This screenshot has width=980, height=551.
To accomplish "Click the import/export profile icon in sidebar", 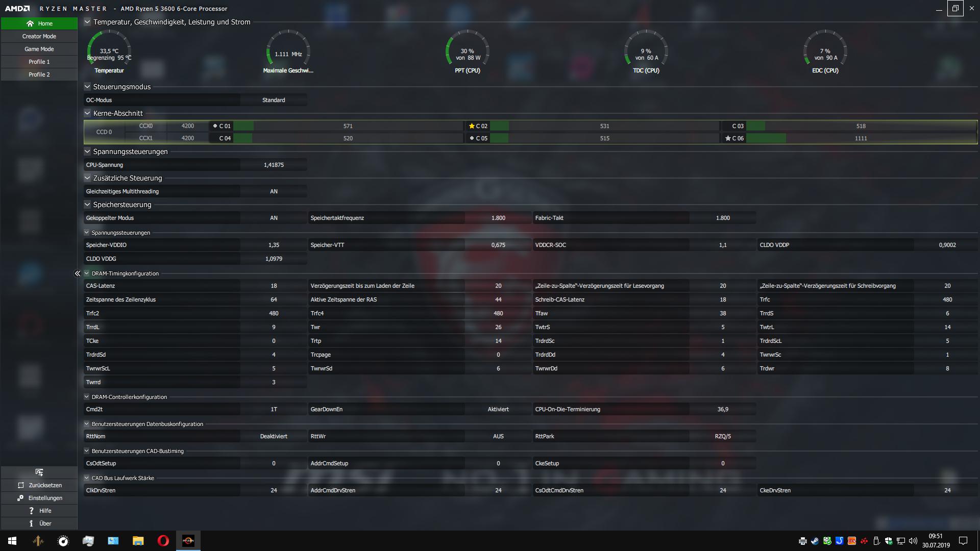I will point(39,472).
